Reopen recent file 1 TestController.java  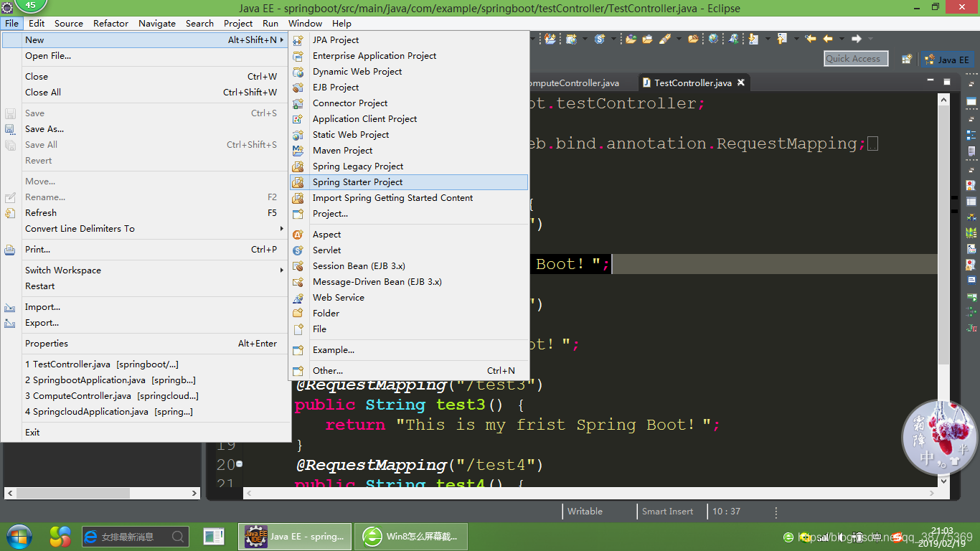click(x=146, y=364)
